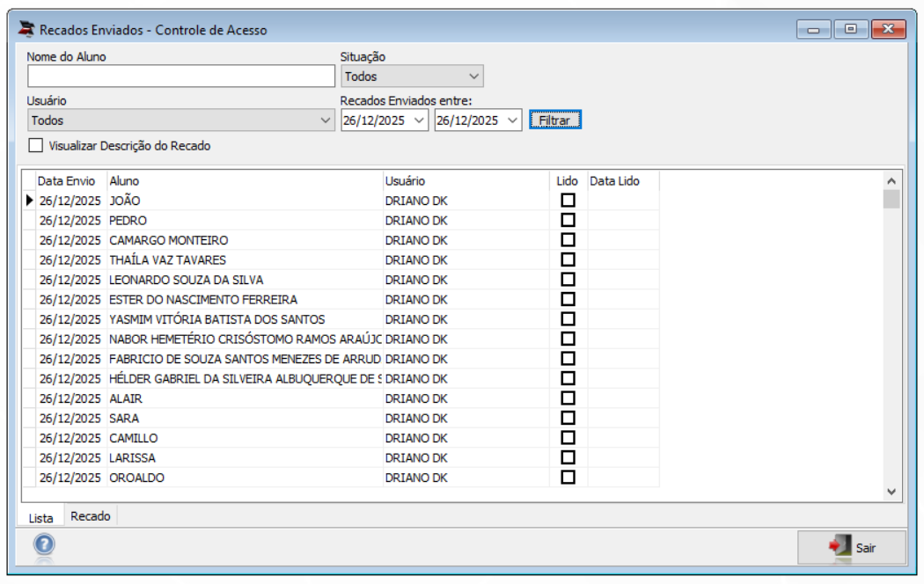924x584 pixels.
Task: Open the start date picker dropdown
Action: tap(419, 120)
